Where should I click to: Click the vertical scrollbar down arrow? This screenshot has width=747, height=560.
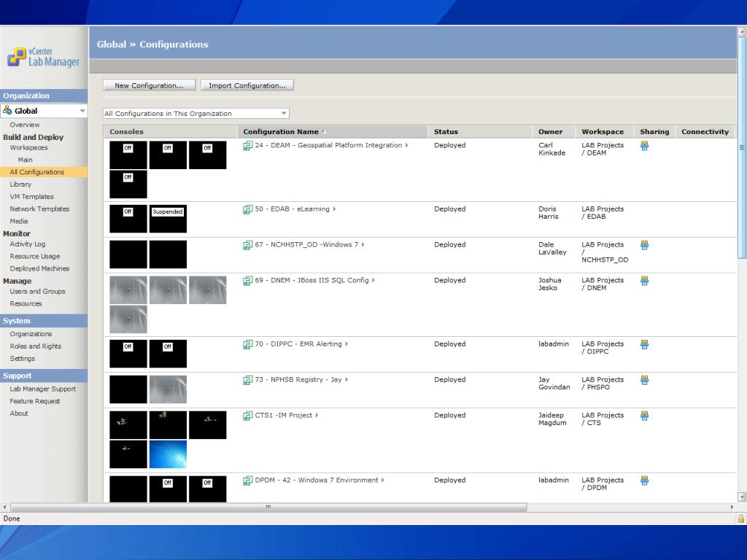742,497
